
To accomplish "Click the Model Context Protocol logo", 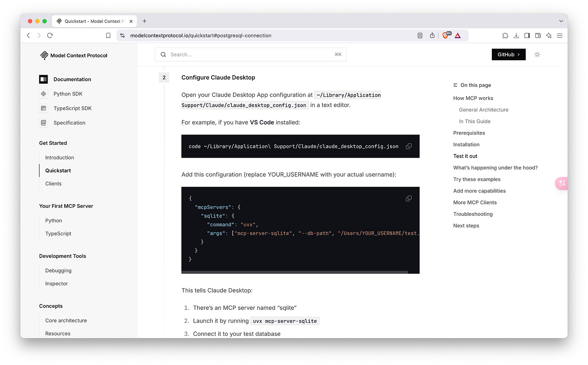I will point(73,55).
